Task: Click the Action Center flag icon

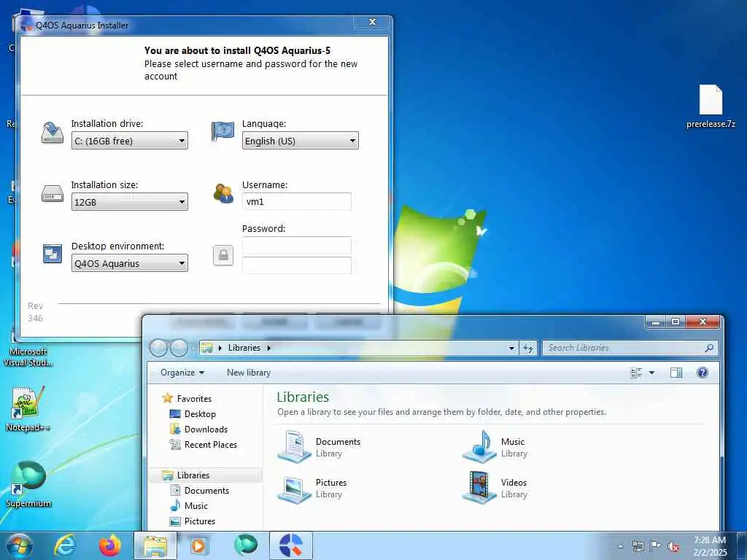Action: point(656,545)
